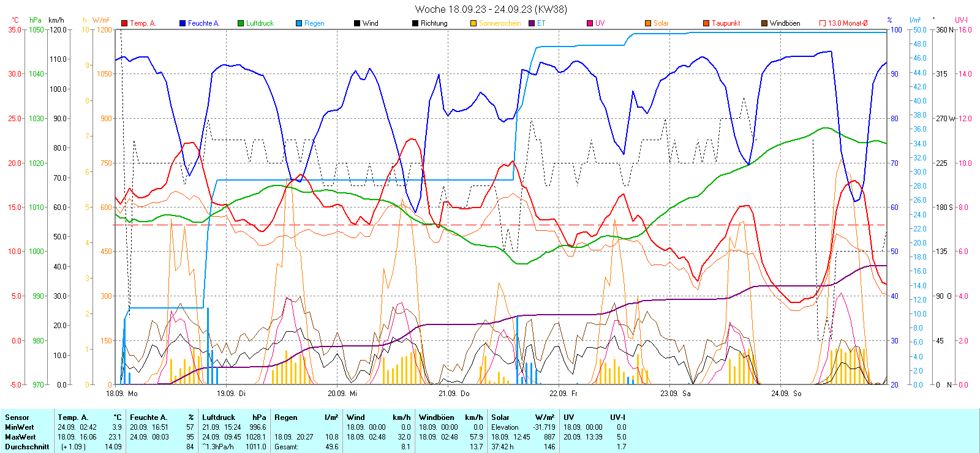Click the Sensor header in stats table
This screenshot has width=980, height=453.
17,417
